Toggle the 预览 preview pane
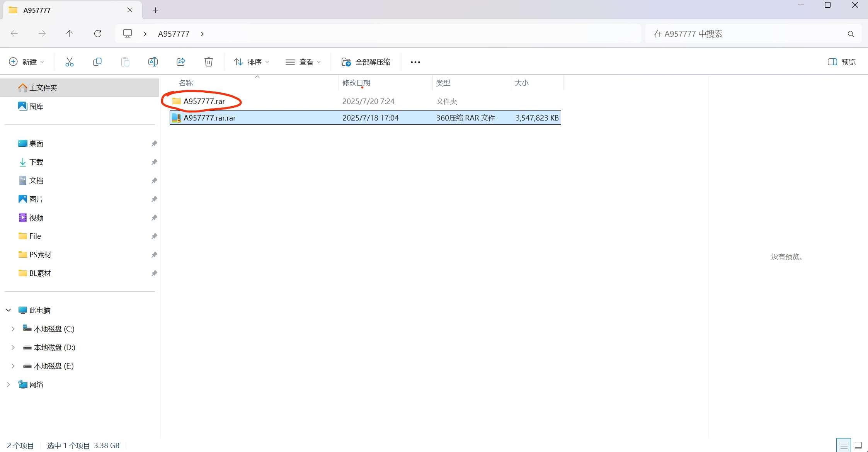 tap(841, 62)
